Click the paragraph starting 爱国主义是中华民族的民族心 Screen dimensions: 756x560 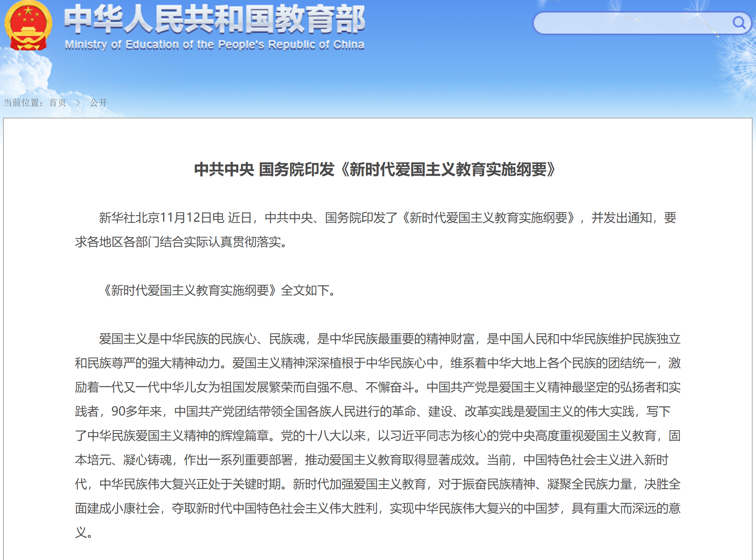377,436
